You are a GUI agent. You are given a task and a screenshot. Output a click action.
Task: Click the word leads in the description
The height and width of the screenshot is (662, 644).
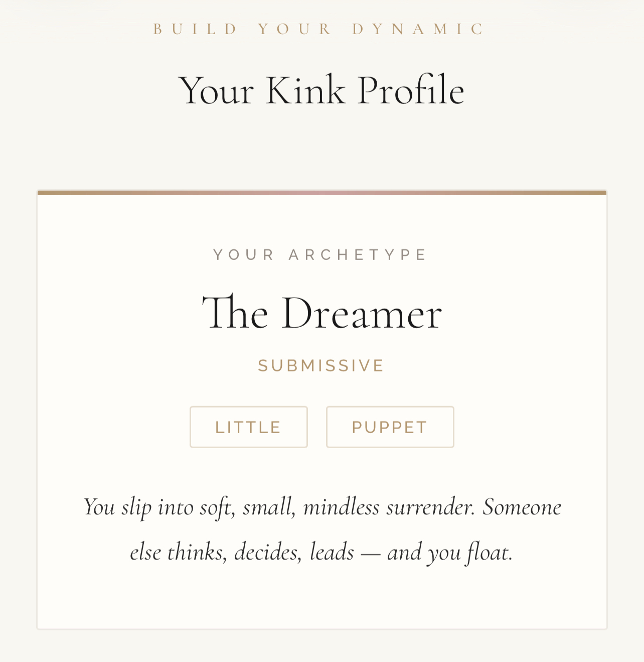tap(332, 553)
